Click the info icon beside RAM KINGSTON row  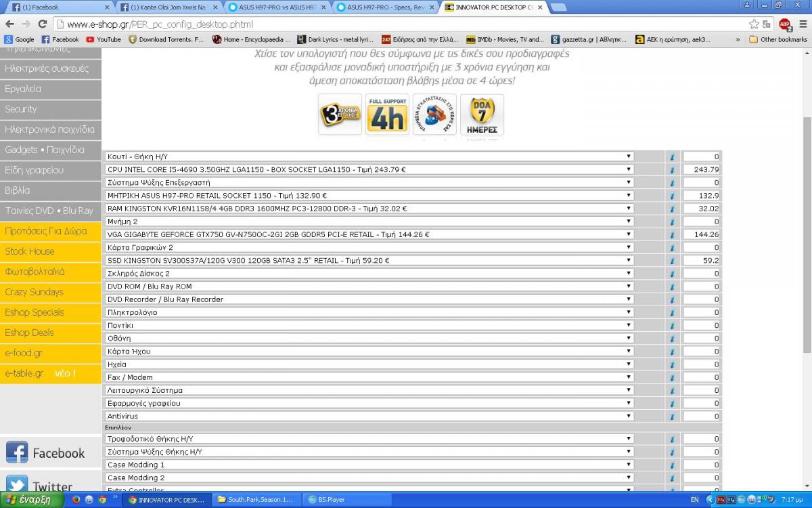pyautogui.click(x=672, y=209)
